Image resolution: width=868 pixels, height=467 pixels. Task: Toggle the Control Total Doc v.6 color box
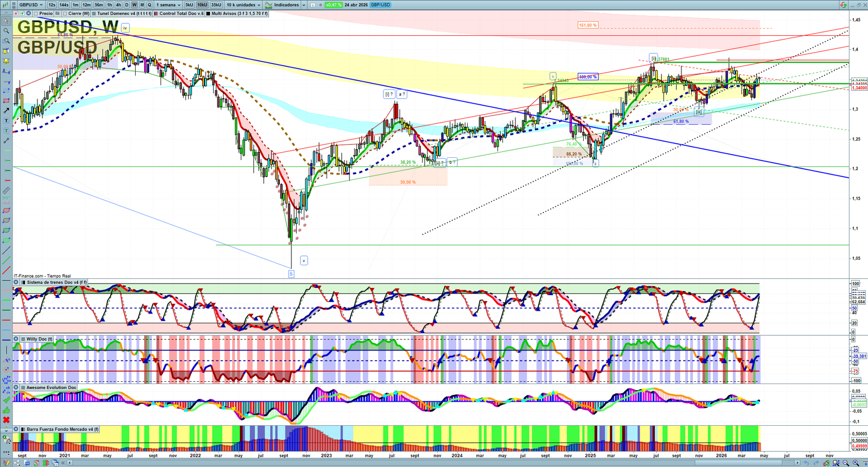156,14
